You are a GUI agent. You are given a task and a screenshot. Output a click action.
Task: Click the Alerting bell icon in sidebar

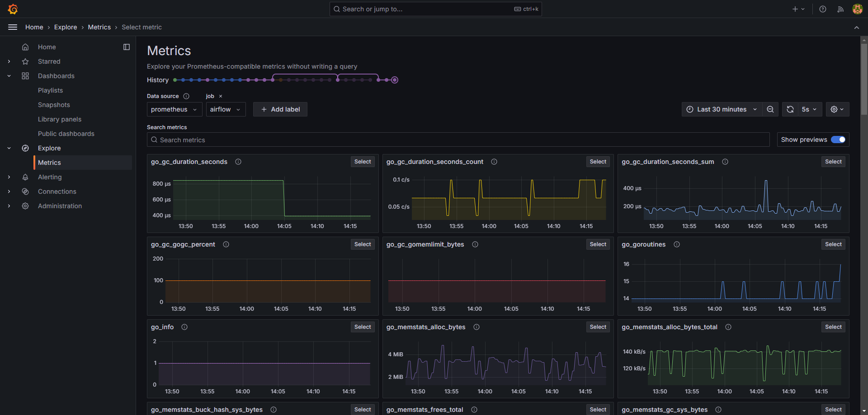tap(25, 177)
